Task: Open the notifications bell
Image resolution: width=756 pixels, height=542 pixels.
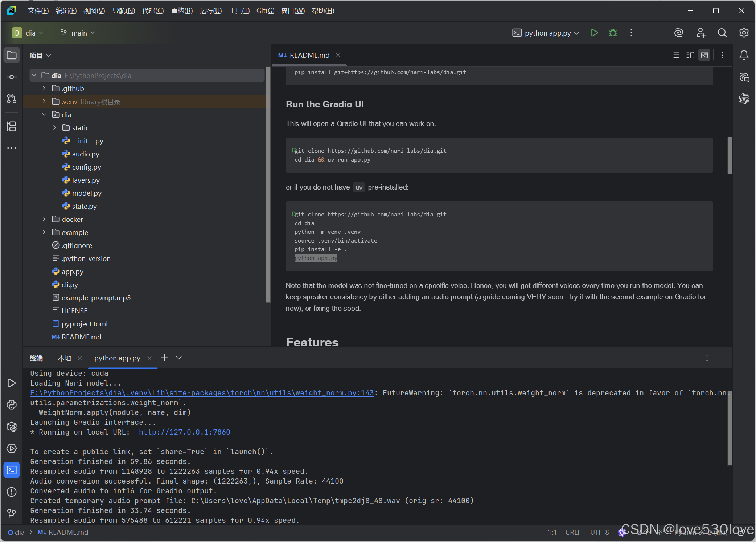Action: point(744,55)
